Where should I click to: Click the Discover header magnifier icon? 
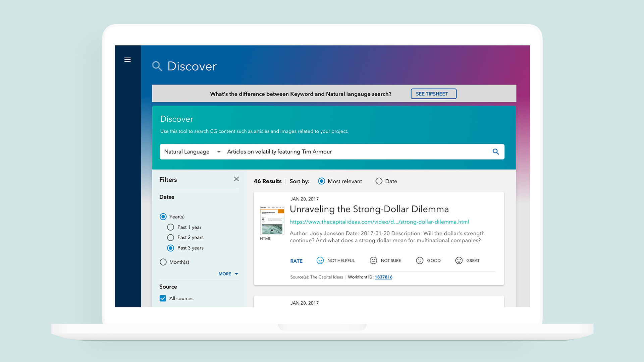pos(157,66)
